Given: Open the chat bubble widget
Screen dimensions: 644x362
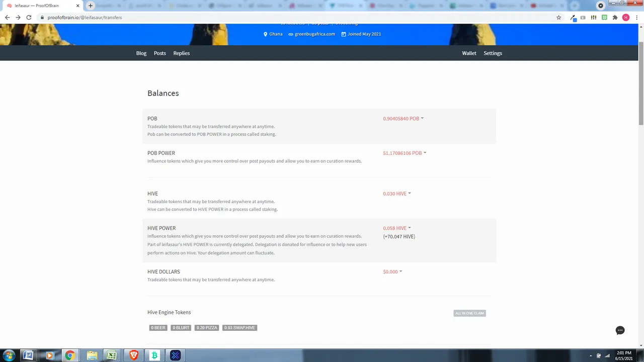Looking at the screenshot, I should tap(620, 330).
